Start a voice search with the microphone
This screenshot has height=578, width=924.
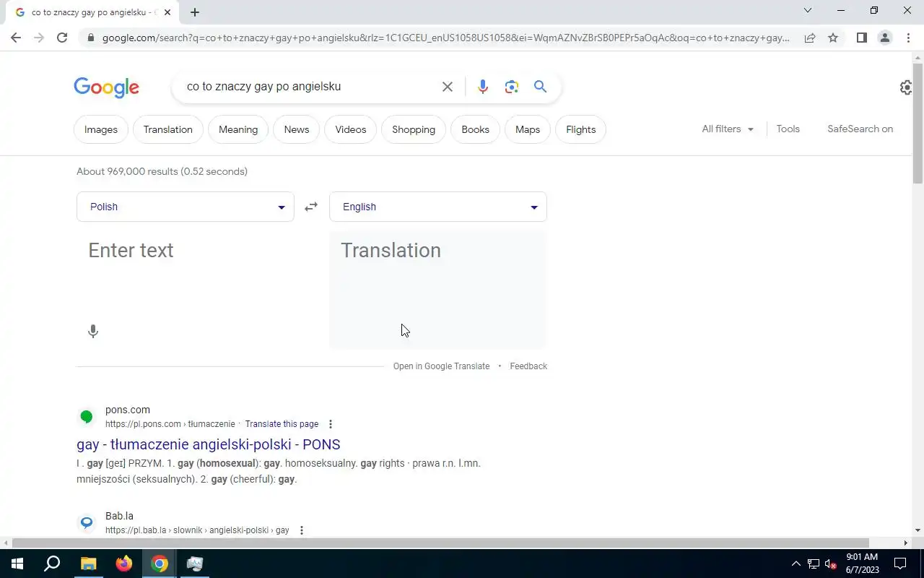coord(483,87)
